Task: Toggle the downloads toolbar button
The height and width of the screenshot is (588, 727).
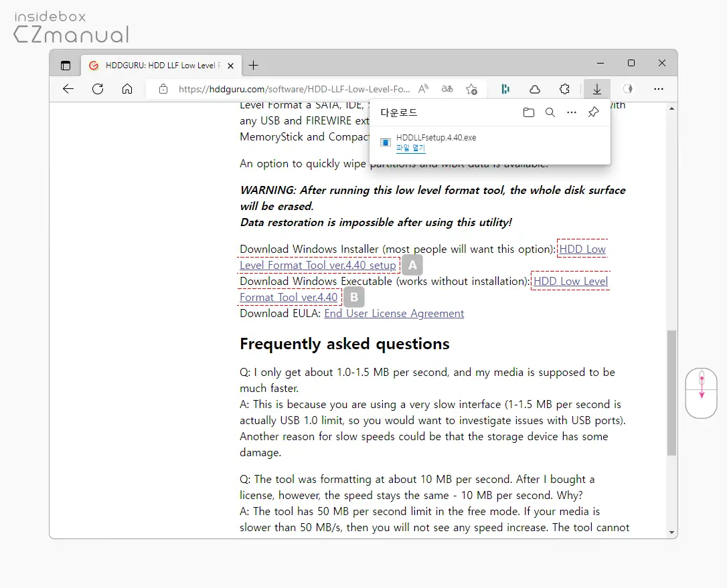Action: pos(597,89)
